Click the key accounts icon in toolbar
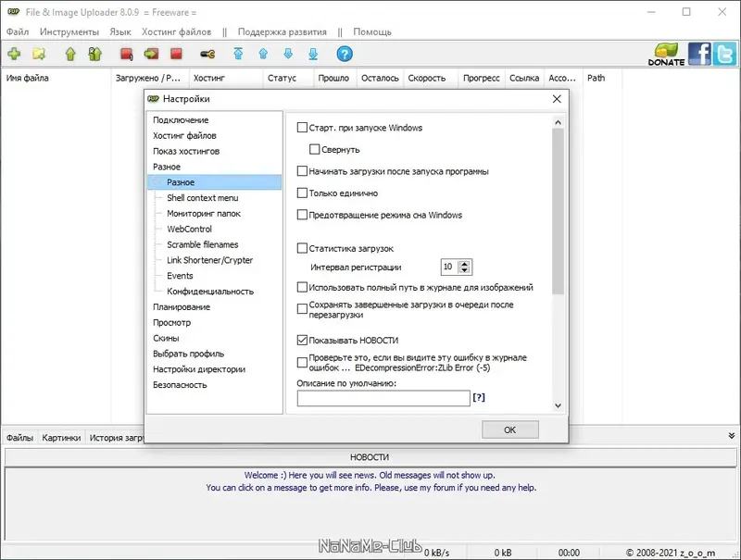 point(207,55)
